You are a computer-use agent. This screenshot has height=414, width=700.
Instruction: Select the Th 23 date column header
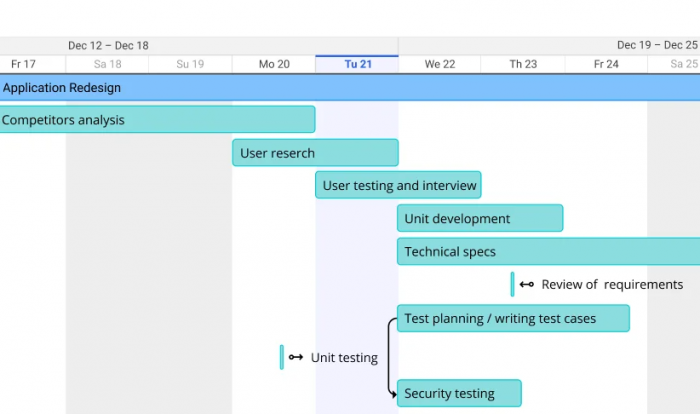(x=523, y=64)
